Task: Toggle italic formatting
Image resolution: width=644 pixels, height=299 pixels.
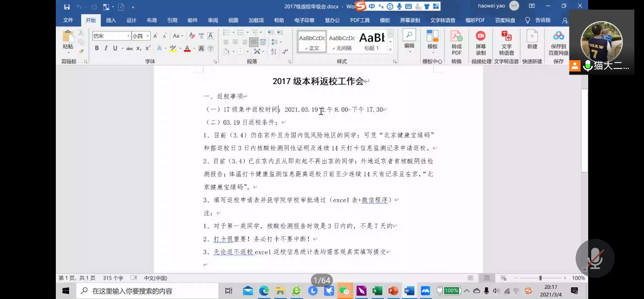Action: pyautogui.click(x=106, y=49)
